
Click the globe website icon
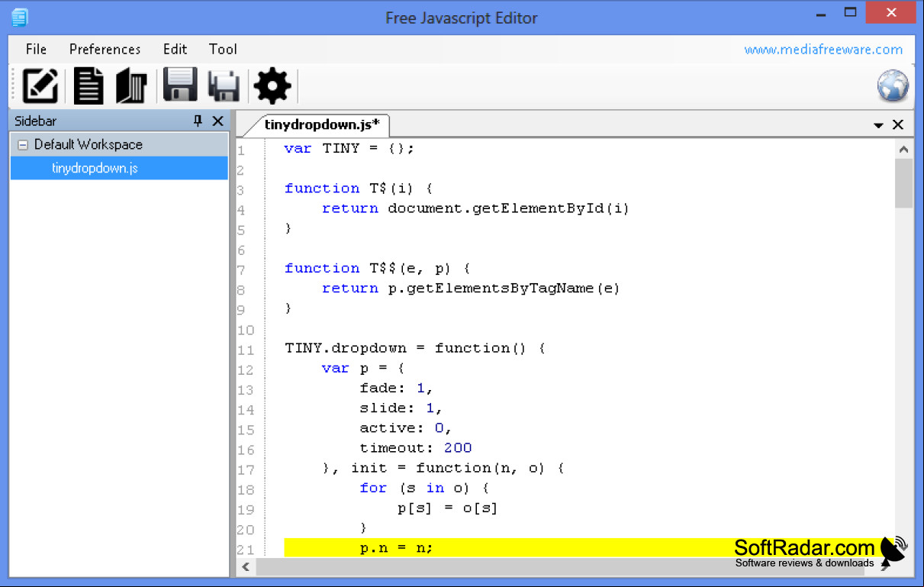(893, 85)
